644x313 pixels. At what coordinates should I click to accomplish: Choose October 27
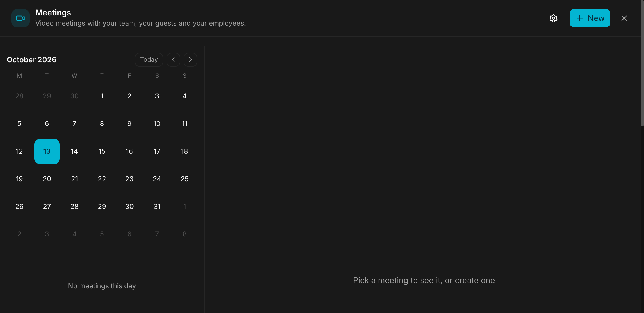(x=47, y=207)
